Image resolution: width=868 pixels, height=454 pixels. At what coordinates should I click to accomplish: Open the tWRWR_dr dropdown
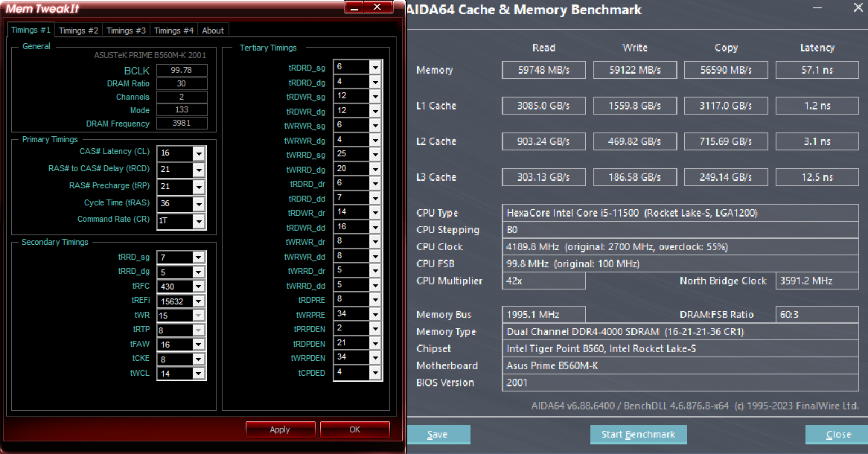click(375, 241)
